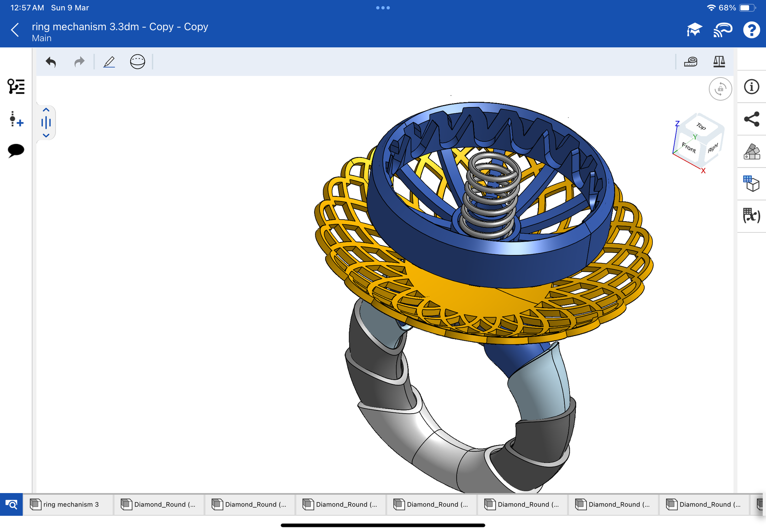Viewport: 766px width, 532px height.
Task: Open the Appearances panel icon
Action: (751, 151)
